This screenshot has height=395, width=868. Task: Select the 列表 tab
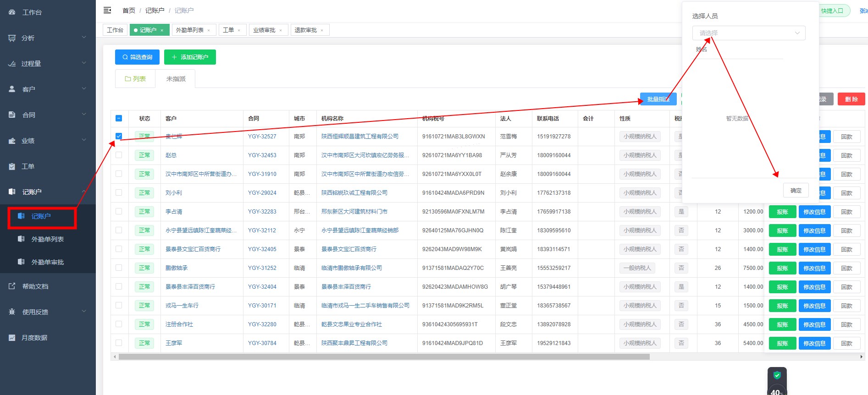(x=135, y=79)
